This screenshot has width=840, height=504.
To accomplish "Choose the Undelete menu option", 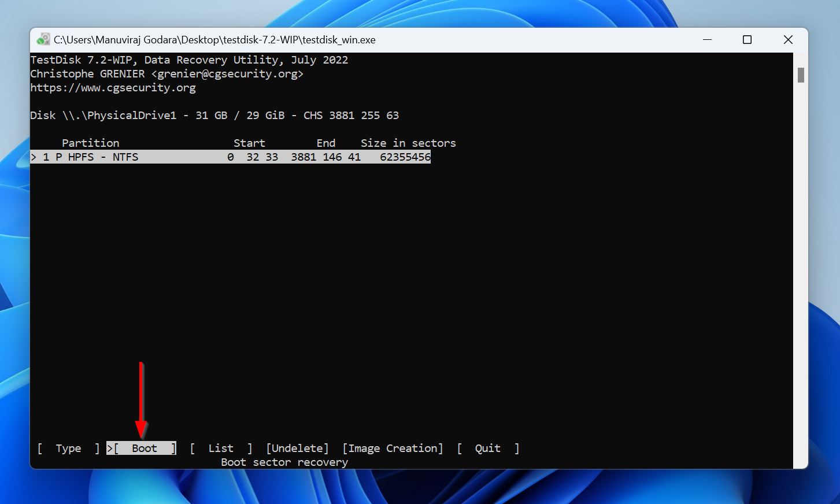I will click(x=297, y=449).
